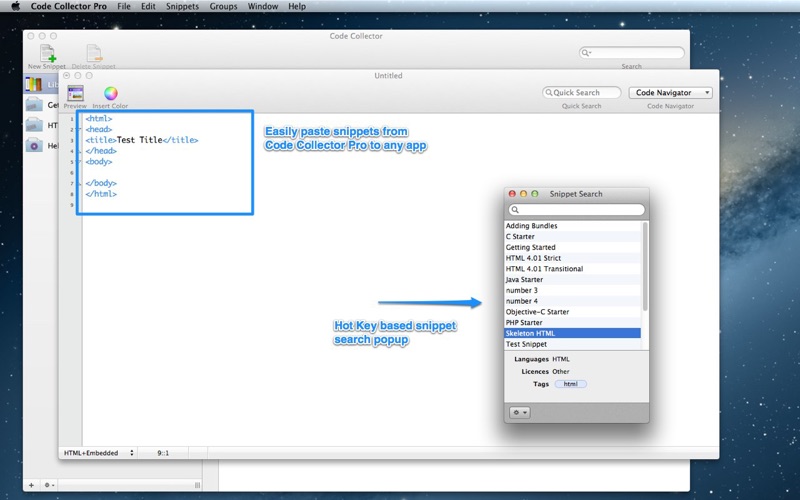Viewport: 800px width, 500px height.
Task: Open the Groups menu
Action: click(223, 6)
